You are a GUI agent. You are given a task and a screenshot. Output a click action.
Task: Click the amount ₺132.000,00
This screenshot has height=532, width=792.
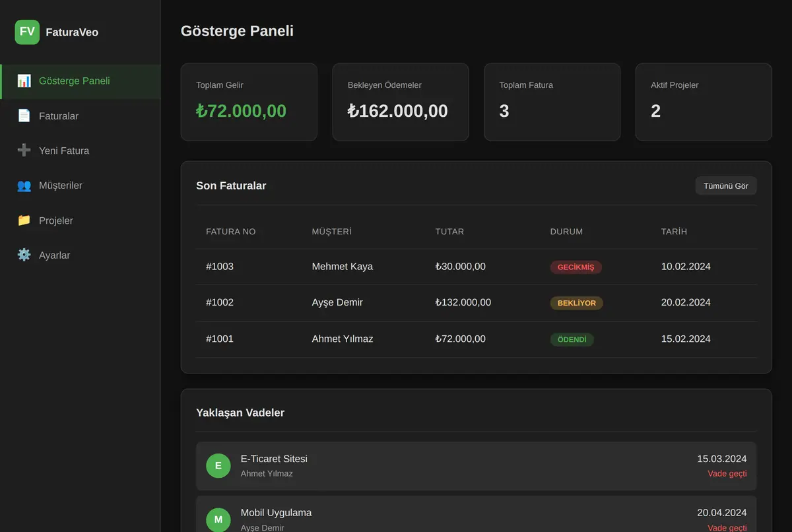[x=463, y=303]
